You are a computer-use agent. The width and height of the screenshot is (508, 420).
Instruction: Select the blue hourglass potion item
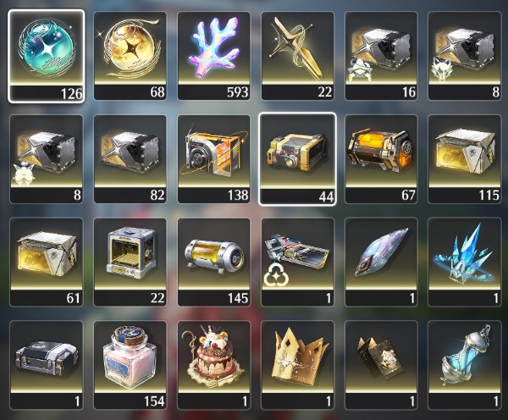465,365
